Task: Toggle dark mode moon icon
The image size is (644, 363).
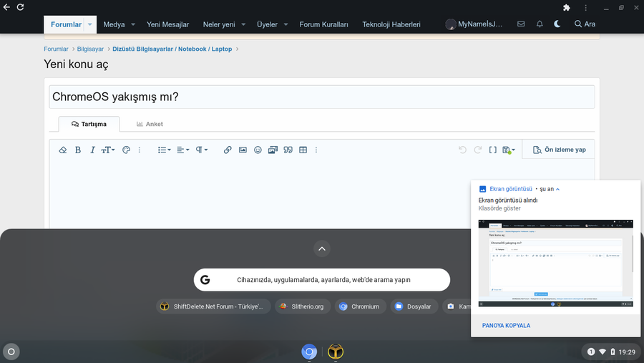Action: (557, 24)
